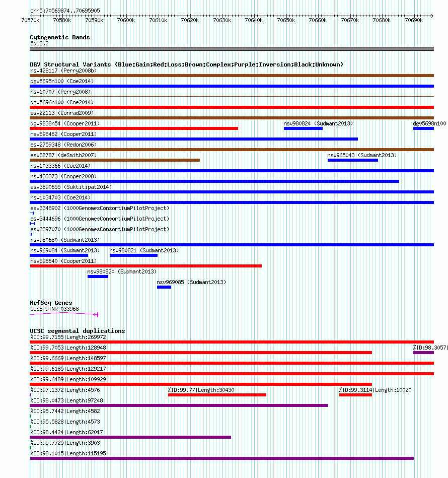Select blue bar under nsv965043
This screenshot has height=478, width=448.
(x=353, y=160)
